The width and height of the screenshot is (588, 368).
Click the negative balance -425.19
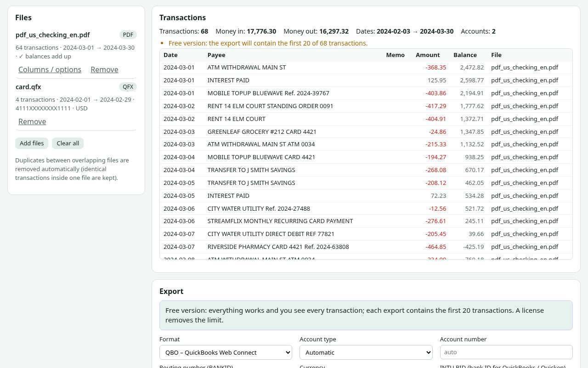pos(473,247)
